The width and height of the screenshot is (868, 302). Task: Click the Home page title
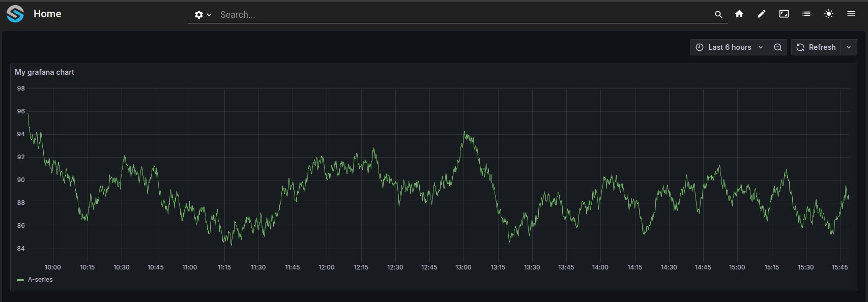pyautogui.click(x=47, y=14)
